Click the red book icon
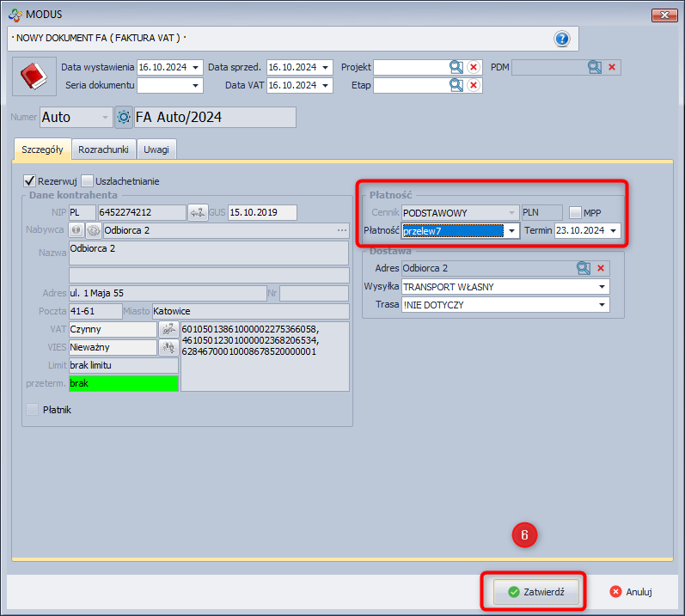The height and width of the screenshot is (616, 685). 33,76
